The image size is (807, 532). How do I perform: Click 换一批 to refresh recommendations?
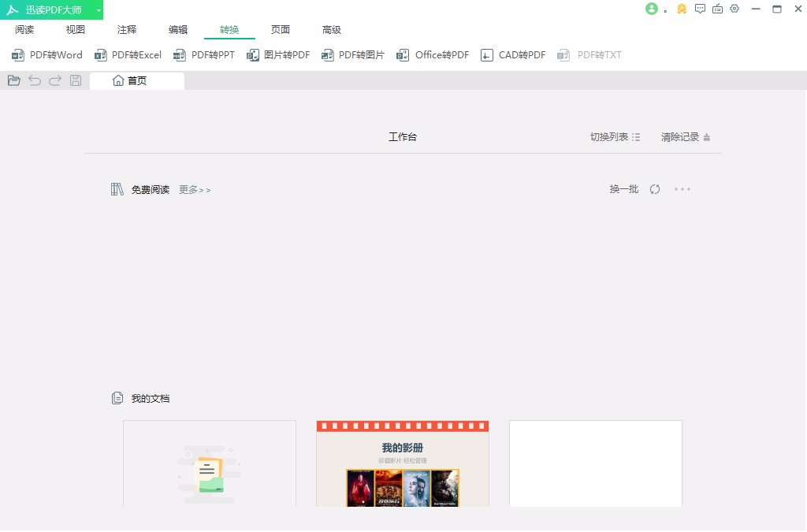tap(623, 189)
